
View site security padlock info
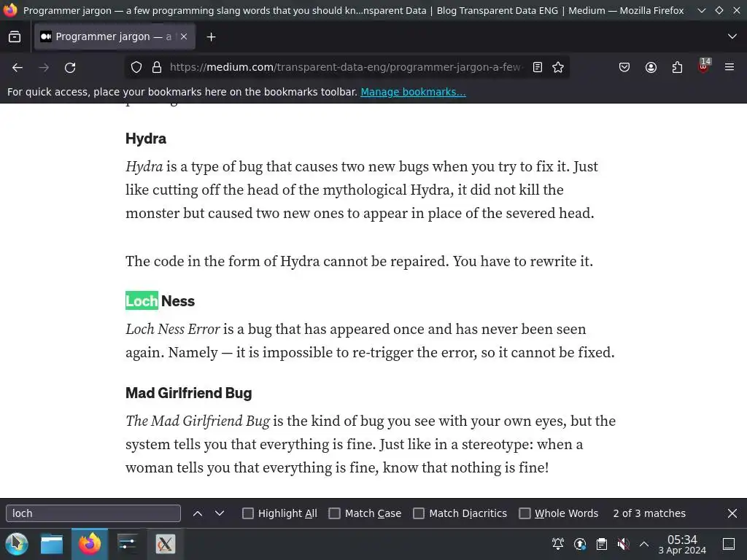(157, 68)
